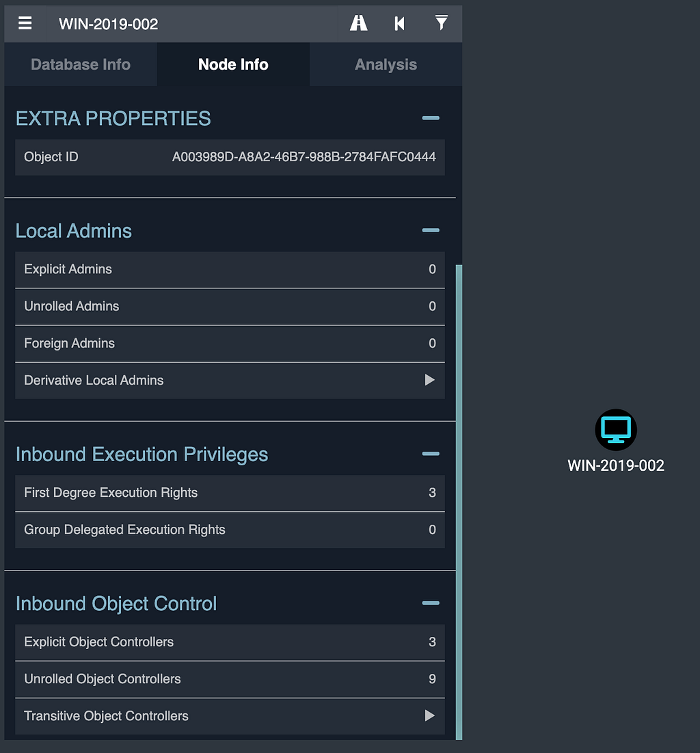
Task: Open the filter funnel icon
Action: click(442, 23)
